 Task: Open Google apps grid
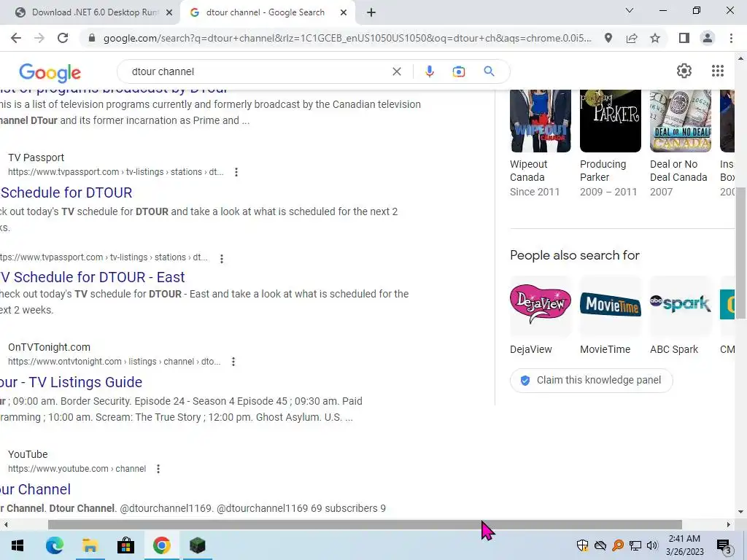718,71
